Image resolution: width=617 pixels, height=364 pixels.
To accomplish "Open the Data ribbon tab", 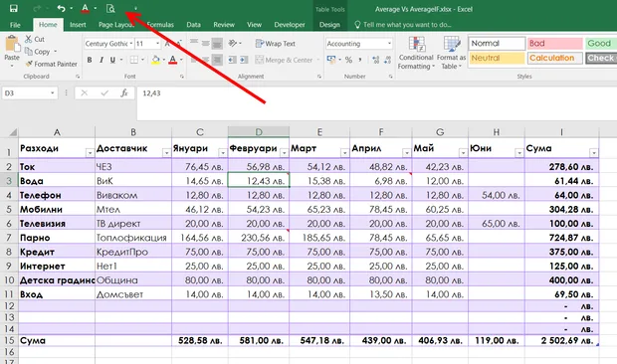I will coord(193,25).
